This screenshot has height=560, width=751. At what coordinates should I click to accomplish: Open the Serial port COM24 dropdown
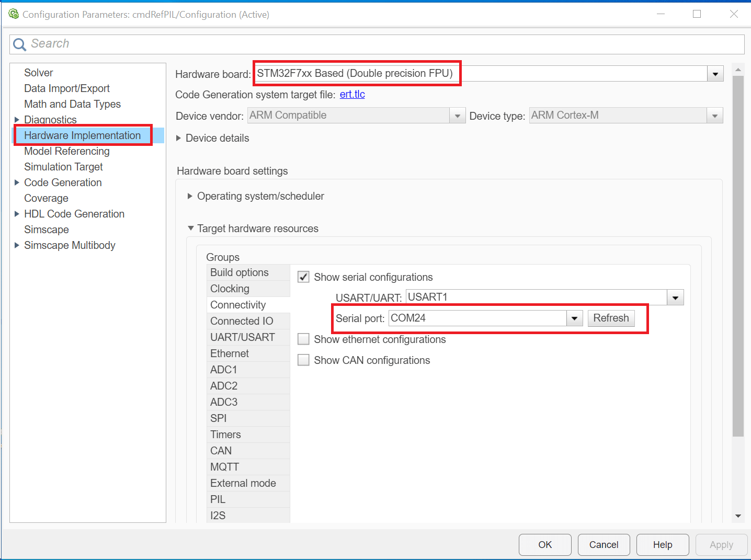[x=574, y=318]
